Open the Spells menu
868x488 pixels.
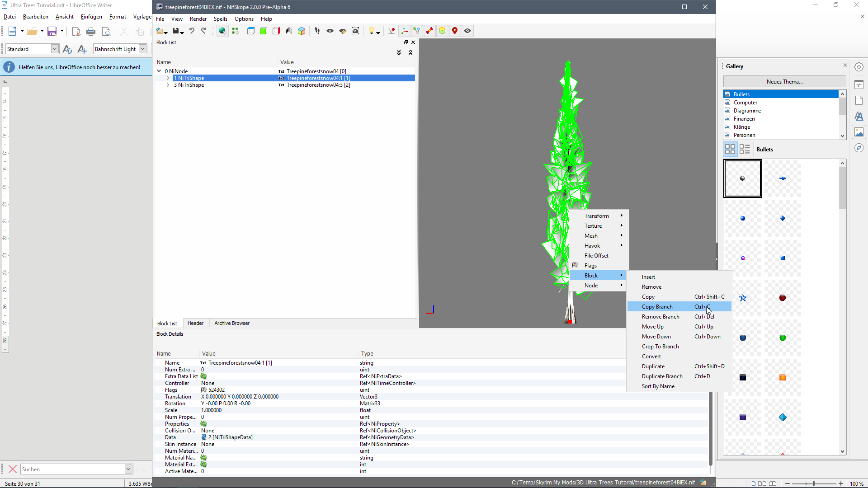pyautogui.click(x=220, y=19)
